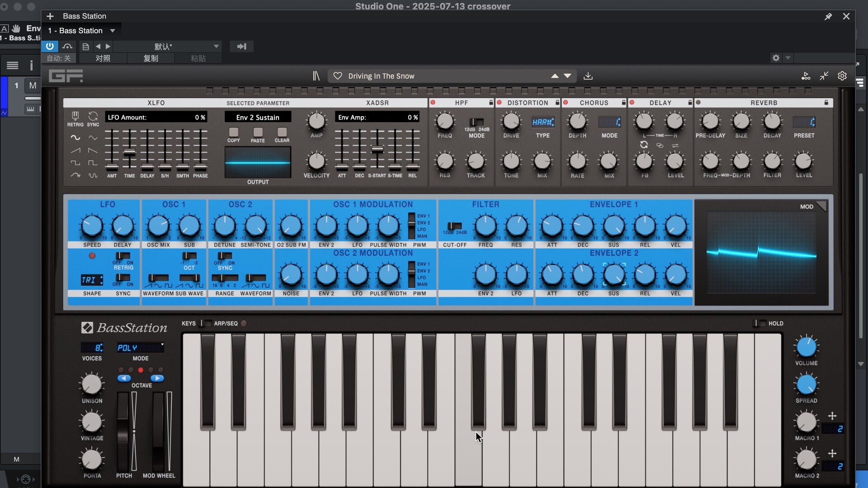
Task: Click the Mod Wheel strip
Action: pos(159,432)
